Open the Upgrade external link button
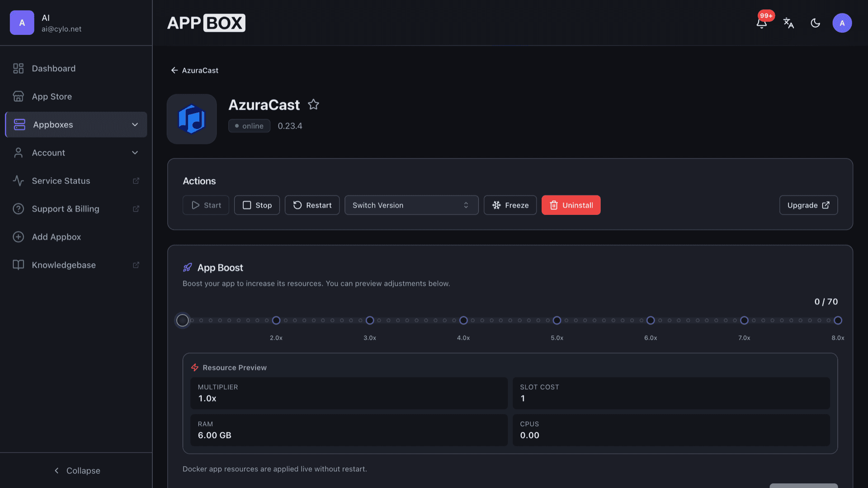This screenshot has height=488, width=868. 808,205
